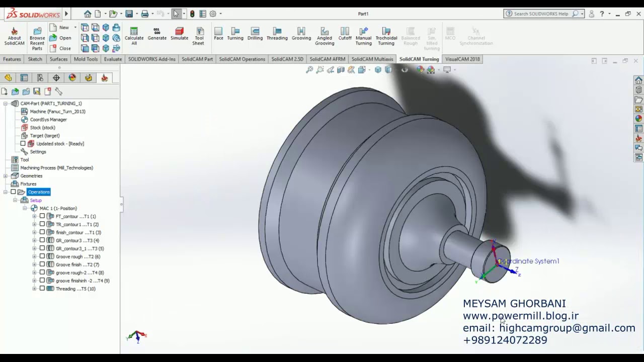Viewport: 644px width, 362px height.
Task: Expand the FT_contour operation node
Action: (x=34, y=216)
